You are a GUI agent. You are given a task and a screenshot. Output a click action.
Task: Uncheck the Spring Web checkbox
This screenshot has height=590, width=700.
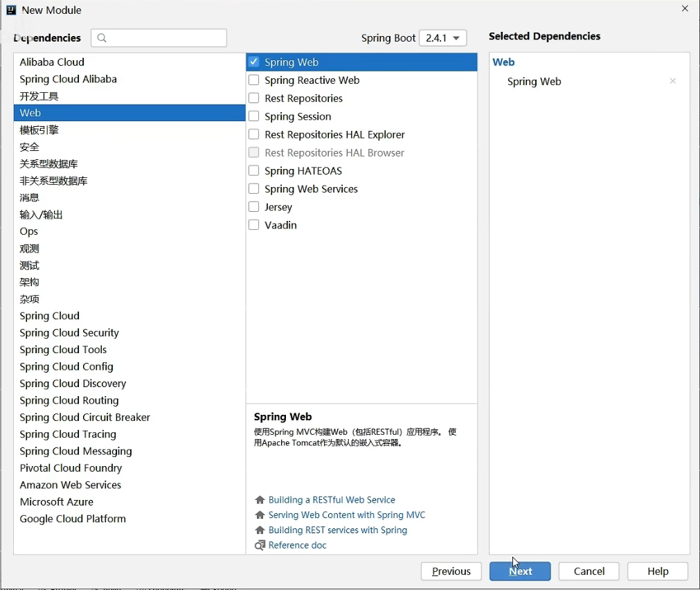[253, 62]
